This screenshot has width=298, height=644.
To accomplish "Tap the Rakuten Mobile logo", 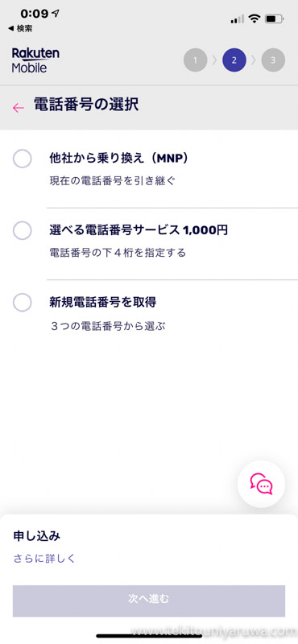I will (x=35, y=60).
